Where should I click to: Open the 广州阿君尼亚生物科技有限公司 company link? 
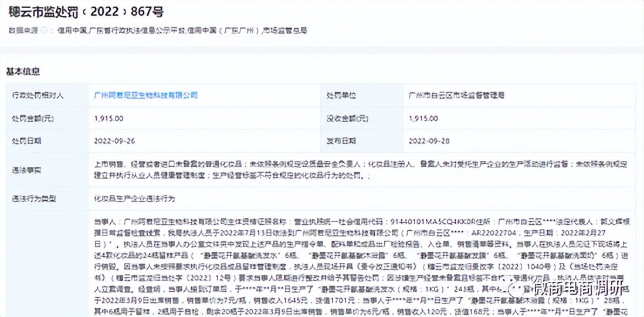146,95
